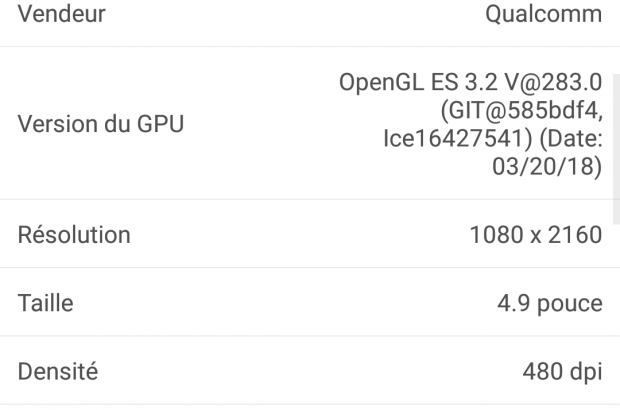The height and width of the screenshot is (410, 620).
Task: Click the Version du GPU label
Action: (101, 124)
